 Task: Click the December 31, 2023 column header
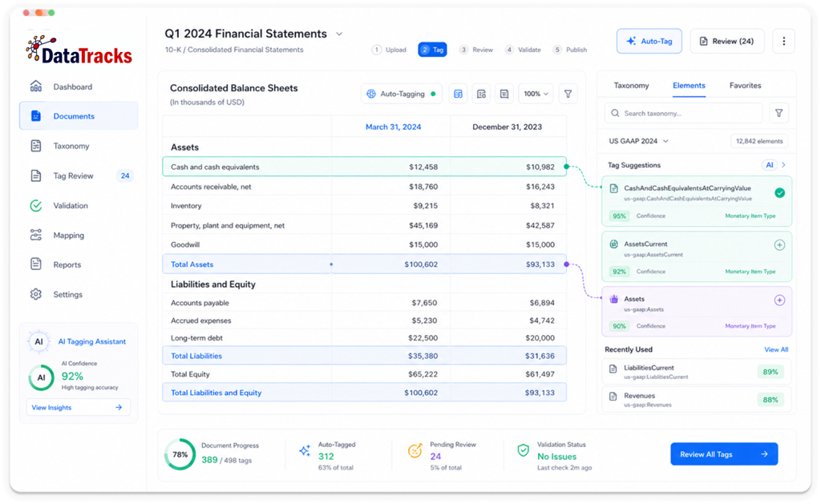pos(507,127)
